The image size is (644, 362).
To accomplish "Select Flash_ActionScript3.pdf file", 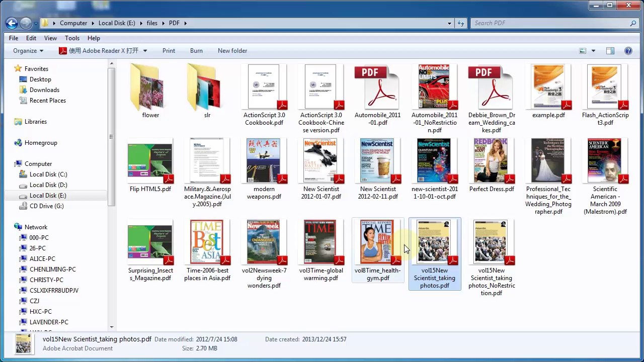I will click(x=605, y=96).
